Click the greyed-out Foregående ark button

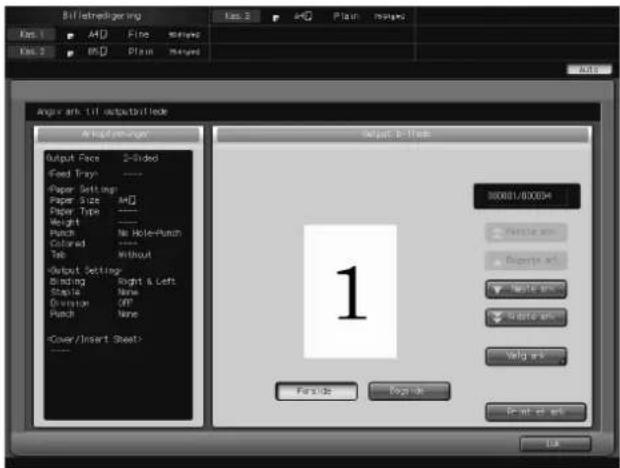[x=526, y=260]
